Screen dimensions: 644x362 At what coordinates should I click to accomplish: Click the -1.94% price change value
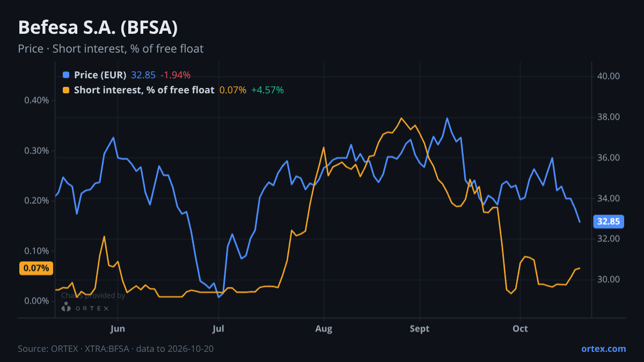tap(175, 75)
